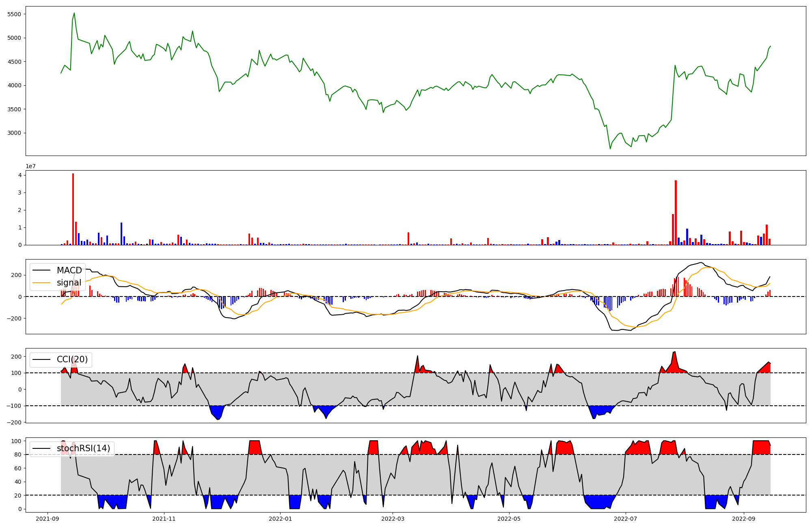Image resolution: width=812 pixels, height=528 pixels.
Task: Select the 2022-09 x-axis date label
Action: tap(743, 519)
